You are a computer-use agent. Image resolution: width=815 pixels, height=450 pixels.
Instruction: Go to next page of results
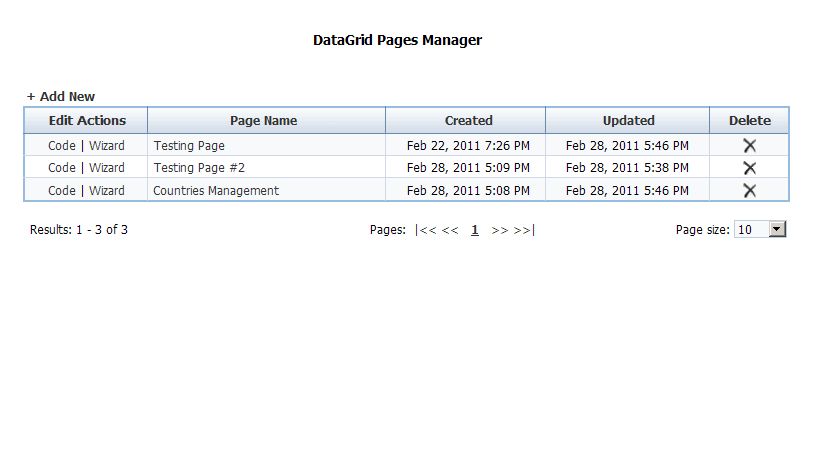point(500,230)
